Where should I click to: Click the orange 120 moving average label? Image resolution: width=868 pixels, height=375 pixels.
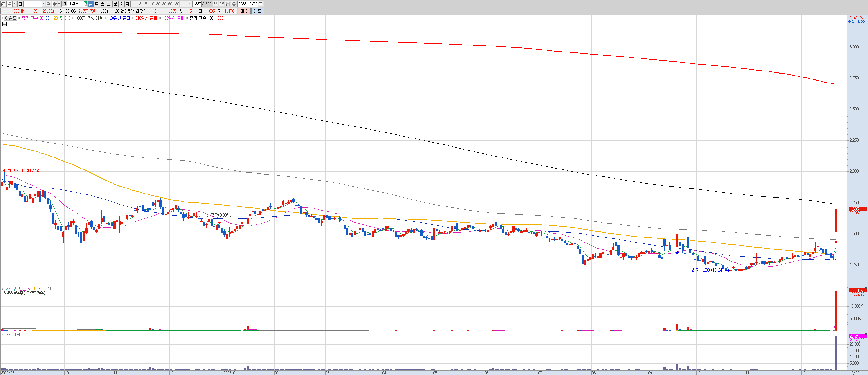pyautogui.click(x=55, y=18)
